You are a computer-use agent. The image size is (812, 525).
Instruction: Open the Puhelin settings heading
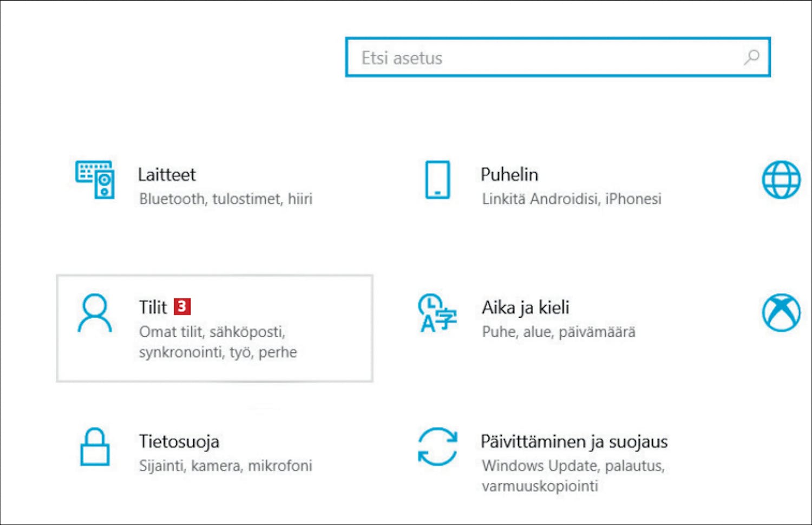509,174
